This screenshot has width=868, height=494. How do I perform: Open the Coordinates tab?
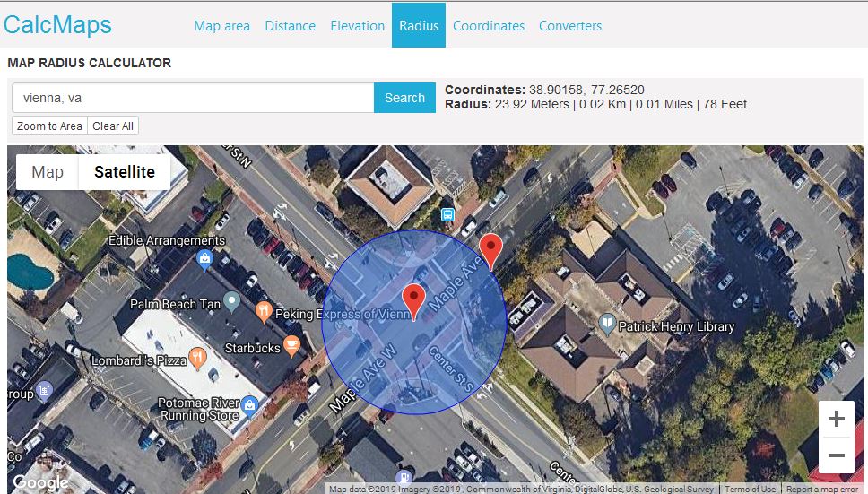(489, 26)
